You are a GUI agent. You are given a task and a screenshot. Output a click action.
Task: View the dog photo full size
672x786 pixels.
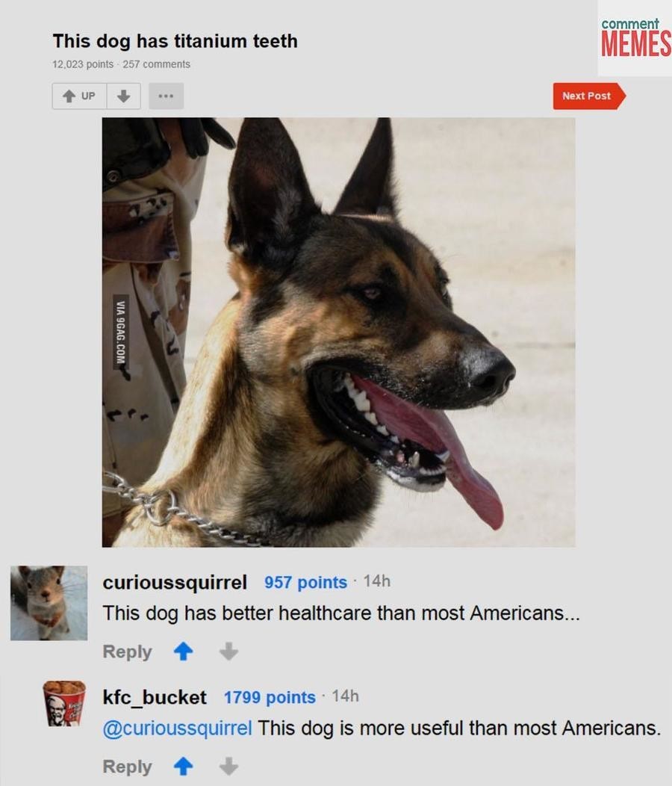[339, 332]
